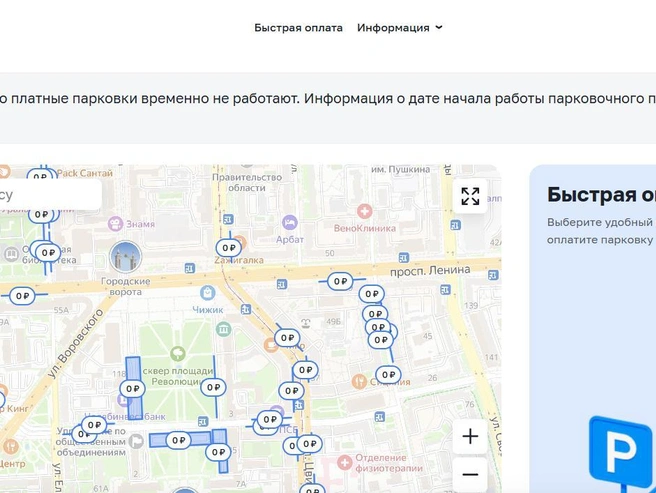The height and width of the screenshot is (493, 656).
Task: Open the Быстрая оплата menu item
Action: pyautogui.click(x=298, y=28)
